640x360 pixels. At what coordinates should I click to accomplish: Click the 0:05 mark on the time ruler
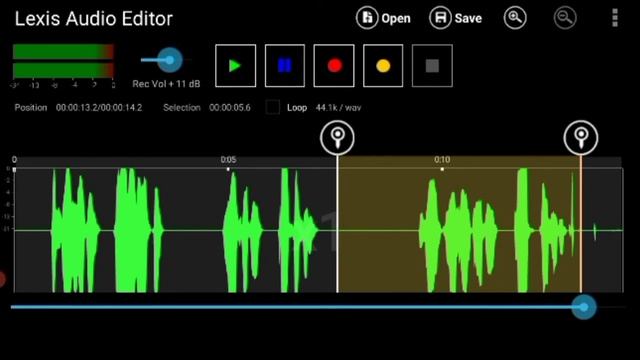pyautogui.click(x=228, y=160)
